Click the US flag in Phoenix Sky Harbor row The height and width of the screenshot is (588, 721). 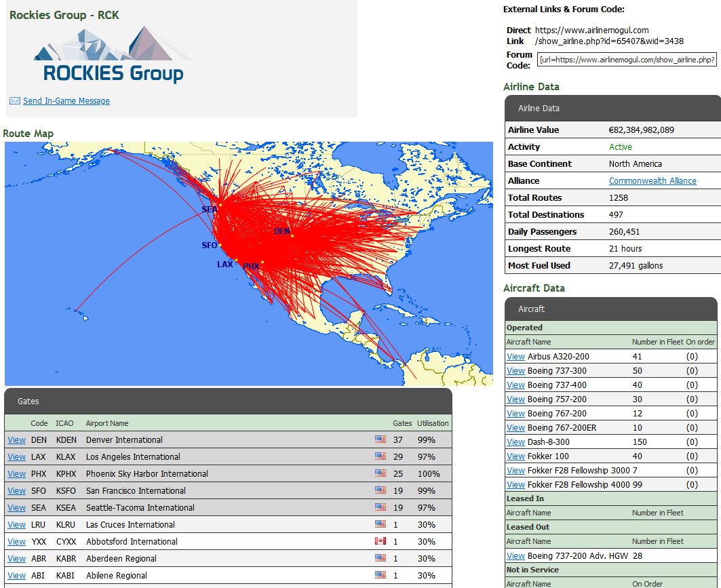pos(381,473)
